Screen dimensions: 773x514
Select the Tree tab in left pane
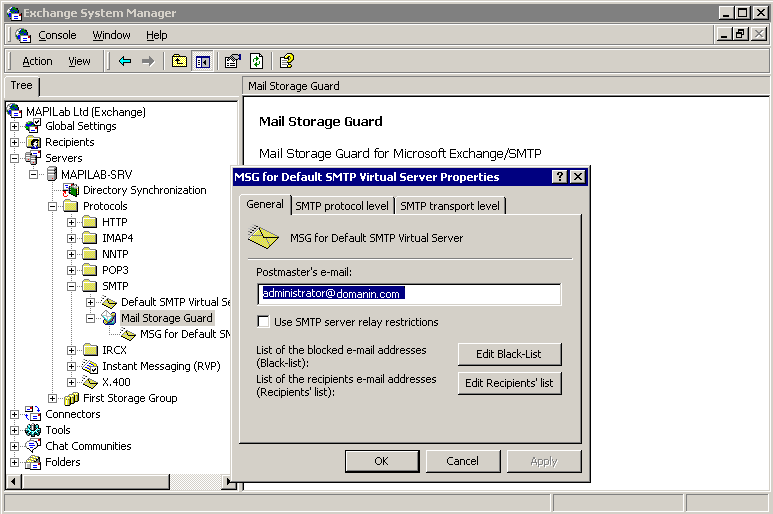(x=22, y=86)
